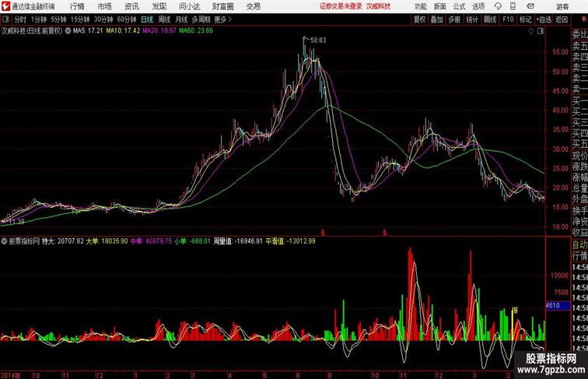Click the MA20: 18.87 indicator value
Image resolution: width=588 pixels, height=379 pixels.
pyautogui.click(x=159, y=31)
